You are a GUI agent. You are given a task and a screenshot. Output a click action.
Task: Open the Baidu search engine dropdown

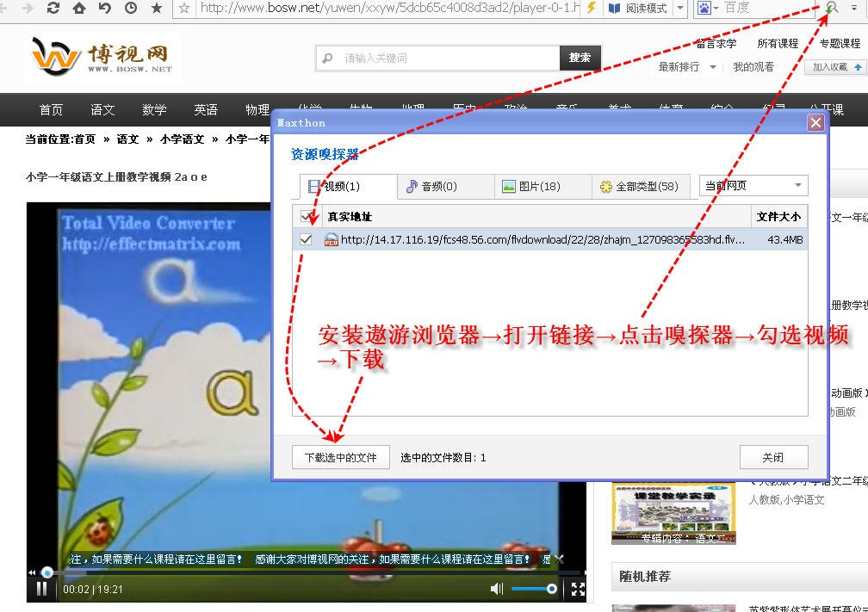pos(716,9)
